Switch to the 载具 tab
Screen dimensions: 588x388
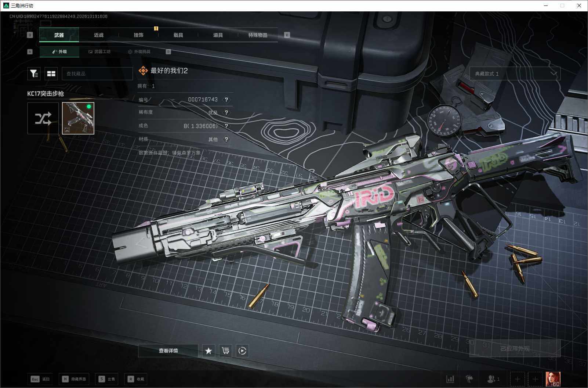178,35
